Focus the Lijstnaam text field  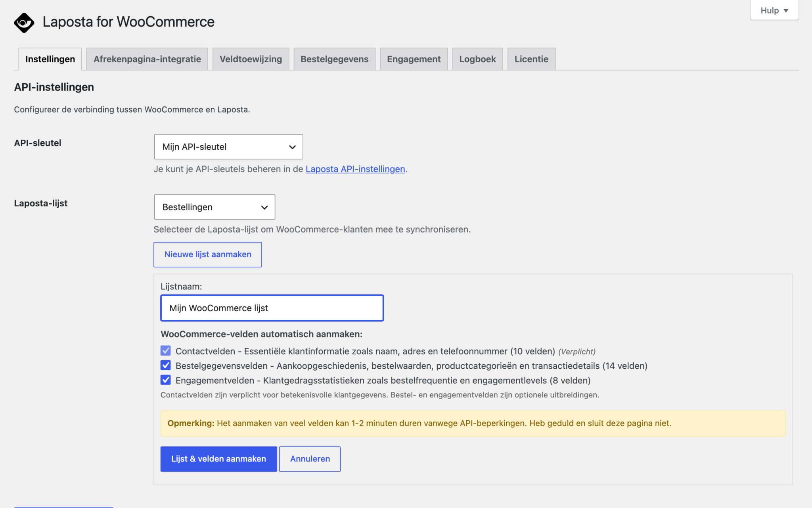[272, 308]
